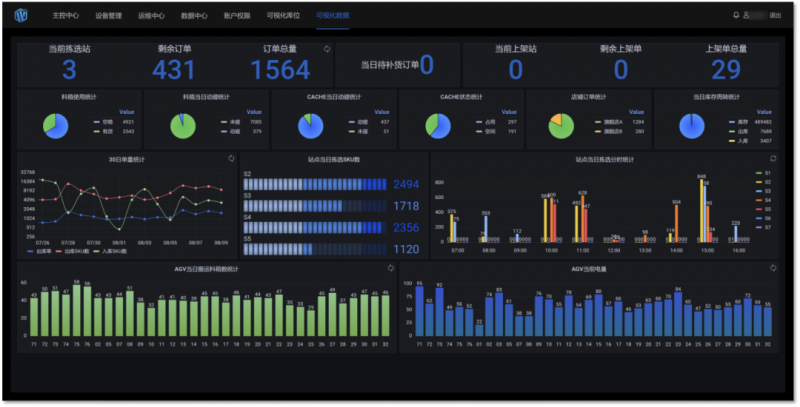Screen dimensions: 800x407
Task: Switch to the 可视化看板 tab
Action: (x=332, y=17)
